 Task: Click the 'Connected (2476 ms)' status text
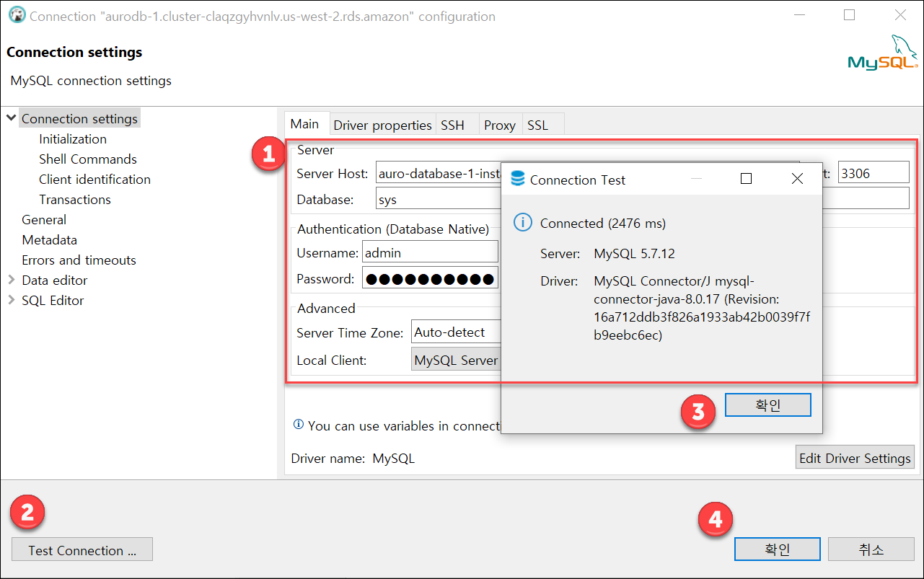603,224
